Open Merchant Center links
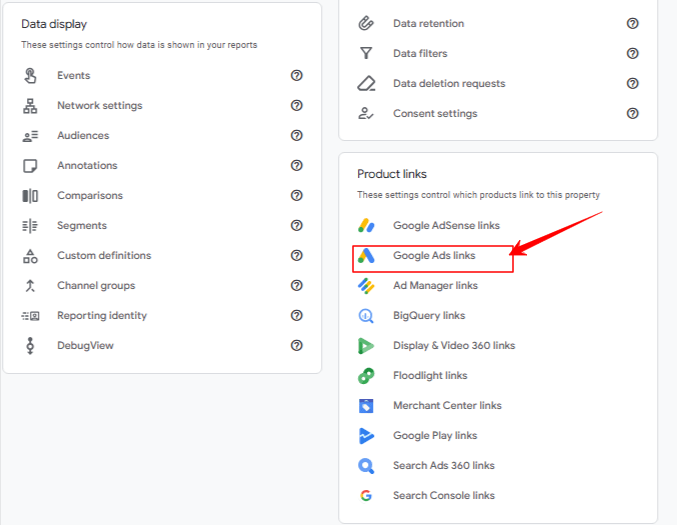 tap(447, 405)
